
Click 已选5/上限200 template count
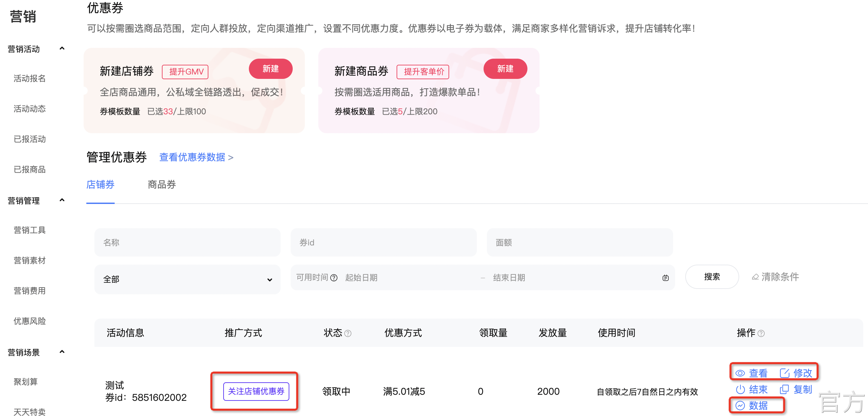[409, 112]
